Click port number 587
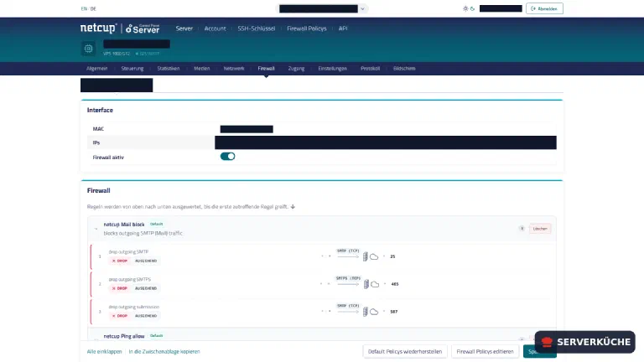 pyautogui.click(x=394, y=312)
